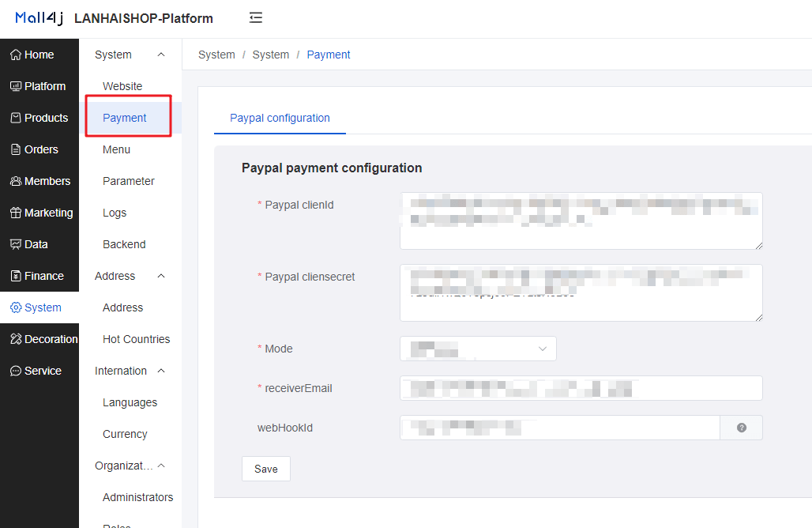Save the Paypal configuration
The height and width of the screenshot is (528, 812).
click(x=266, y=469)
